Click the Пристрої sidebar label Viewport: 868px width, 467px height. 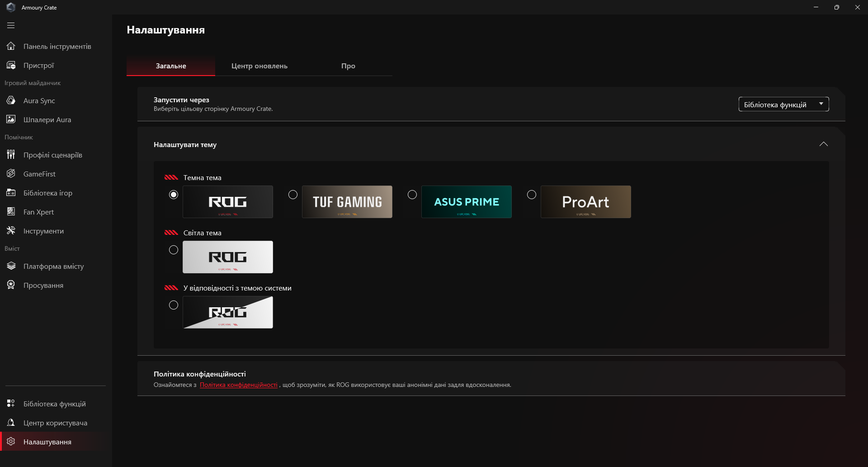click(x=39, y=66)
